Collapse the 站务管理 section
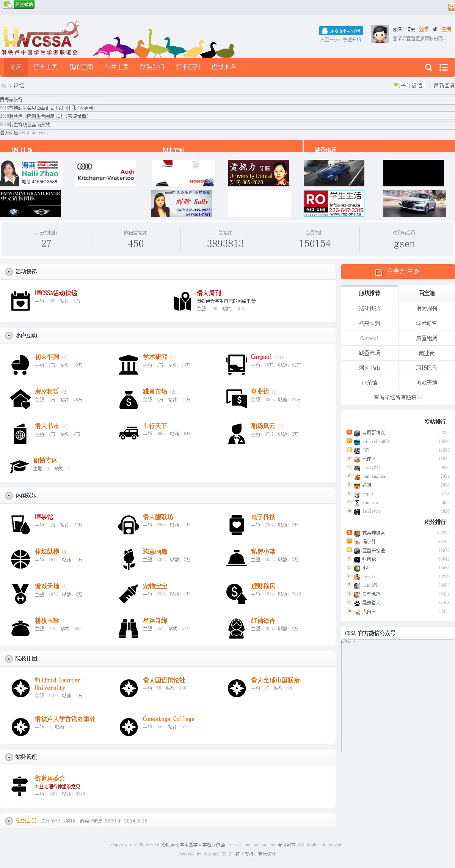 (x=9, y=757)
